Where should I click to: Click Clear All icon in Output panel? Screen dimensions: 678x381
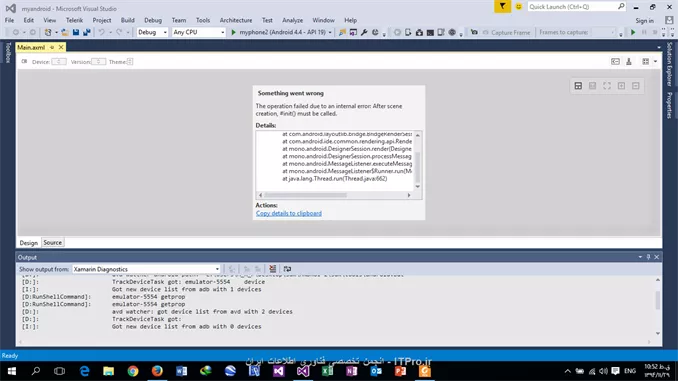click(272, 269)
